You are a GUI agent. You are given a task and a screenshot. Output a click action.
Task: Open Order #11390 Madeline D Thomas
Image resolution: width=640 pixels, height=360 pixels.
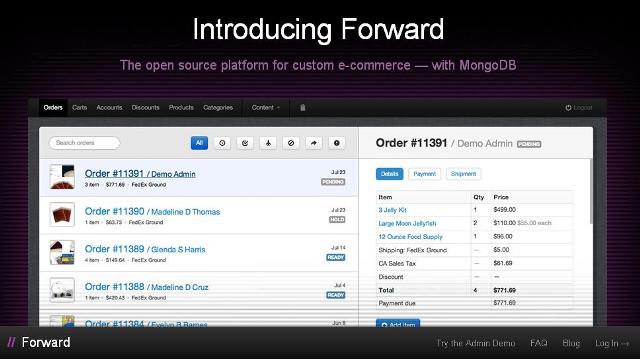click(x=152, y=211)
